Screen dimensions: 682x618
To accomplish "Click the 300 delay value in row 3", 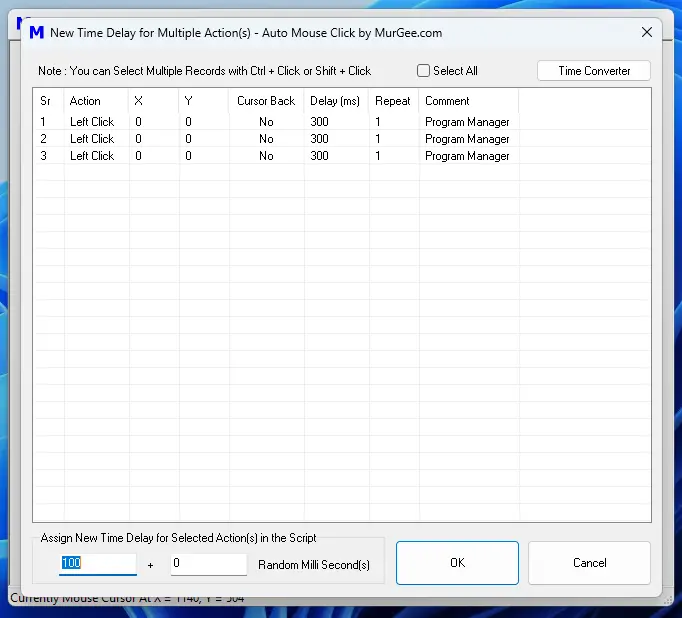I will coord(319,156).
